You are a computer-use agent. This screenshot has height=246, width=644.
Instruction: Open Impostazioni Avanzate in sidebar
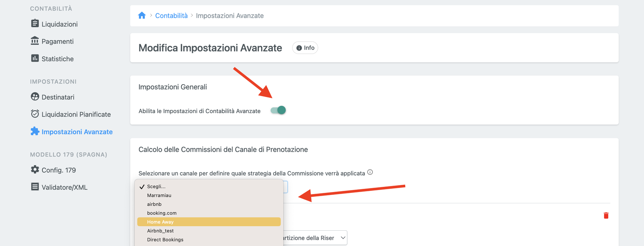pyautogui.click(x=77, y=132)
